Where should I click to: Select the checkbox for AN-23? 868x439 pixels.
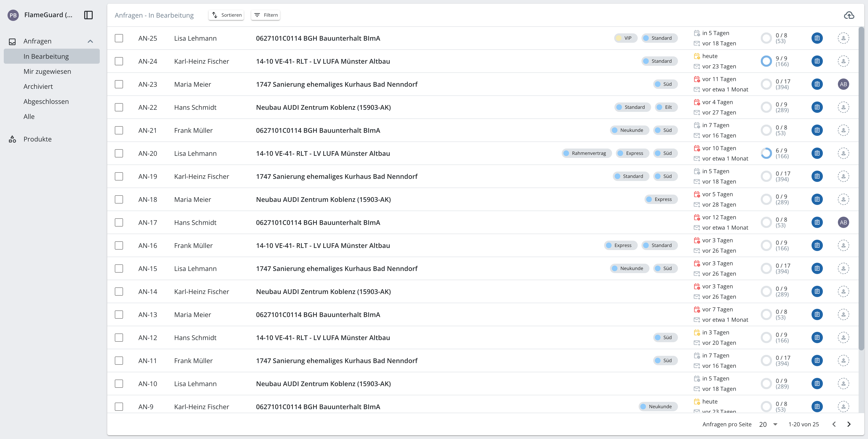(119, 84)
